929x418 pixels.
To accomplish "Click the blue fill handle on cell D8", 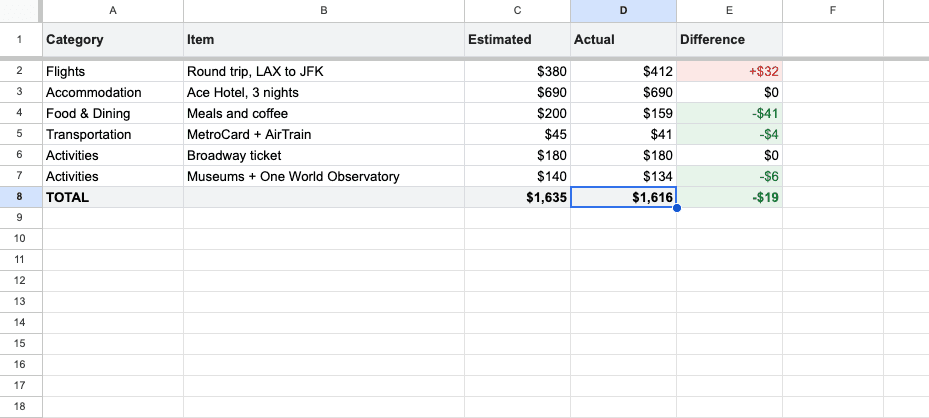I will point(677,208).
